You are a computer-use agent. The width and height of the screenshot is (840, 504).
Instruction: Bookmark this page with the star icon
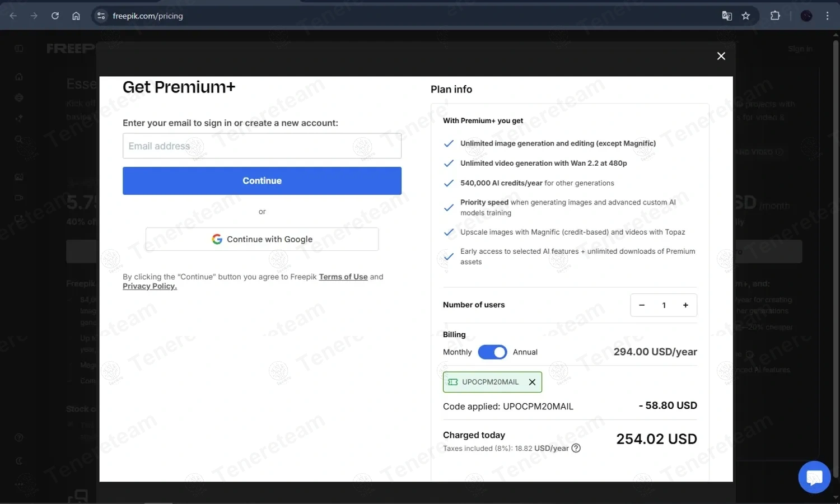pos(746,16)
